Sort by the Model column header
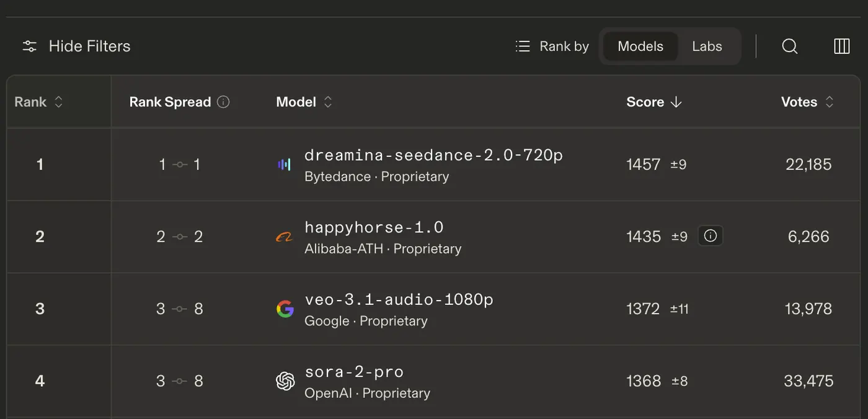868x419 pixels. (304, 102)
